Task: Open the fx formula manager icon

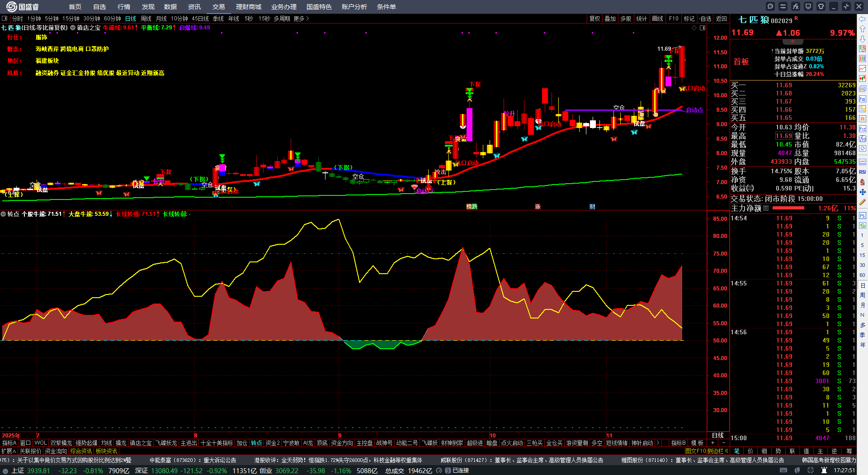Action: pos(796,6)
